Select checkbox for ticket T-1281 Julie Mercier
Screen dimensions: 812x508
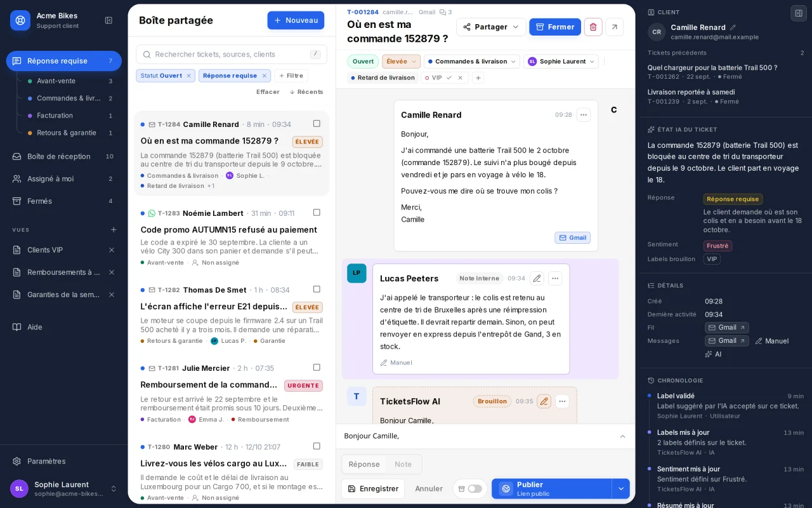pos(317,367)
